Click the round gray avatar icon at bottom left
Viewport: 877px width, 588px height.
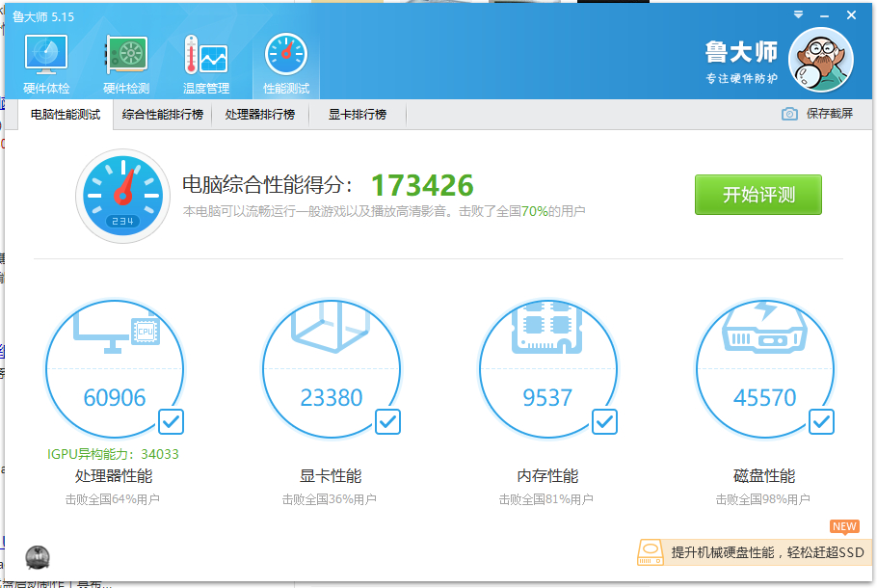pyautogui.click(x=38, y=558)
